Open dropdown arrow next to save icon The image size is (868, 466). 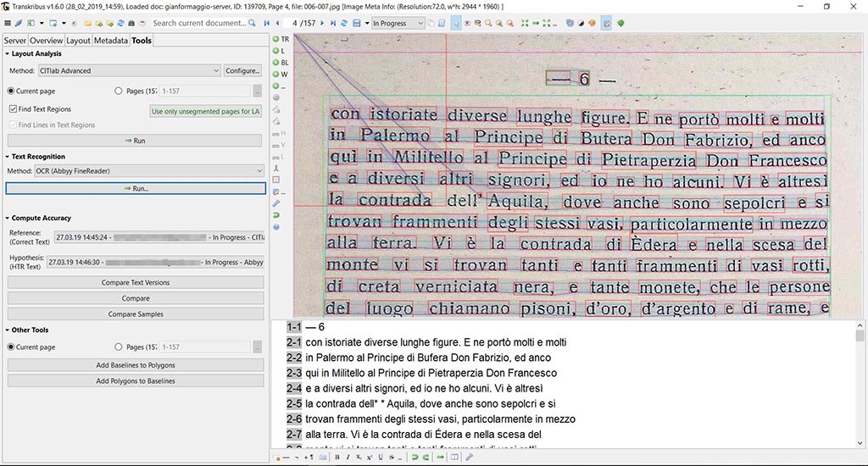366,23
